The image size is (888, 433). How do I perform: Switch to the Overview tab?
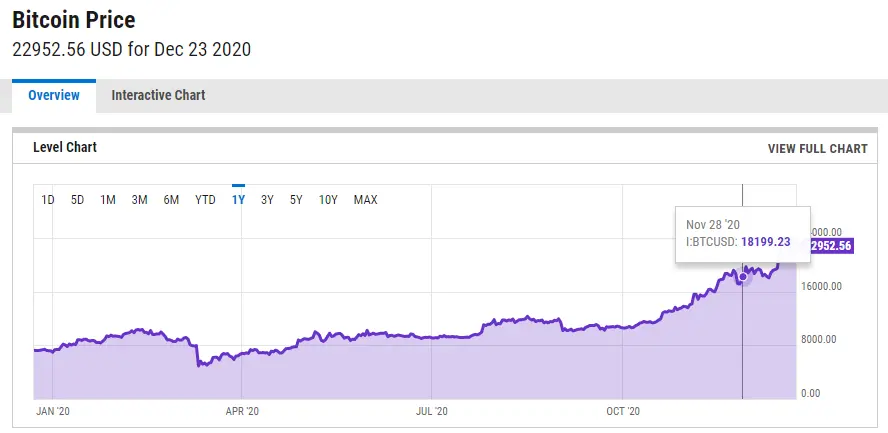(x=54, y=95)
